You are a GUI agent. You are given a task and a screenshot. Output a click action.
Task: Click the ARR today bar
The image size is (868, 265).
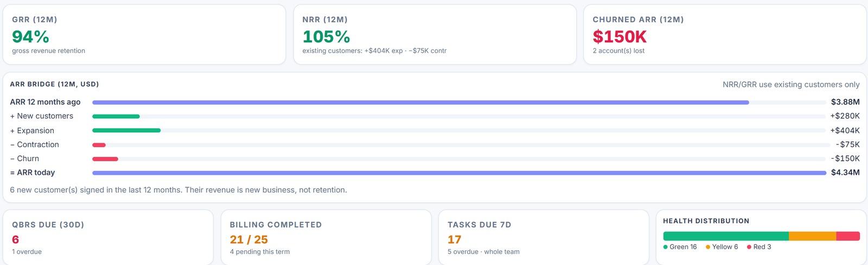pos(459,173)
